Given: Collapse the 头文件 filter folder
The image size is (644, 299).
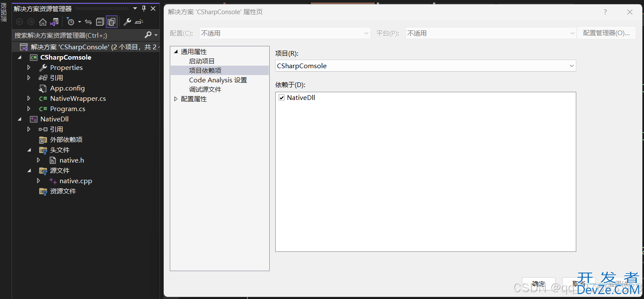Looking at the screenshot, I should click(x=29, y=150).
